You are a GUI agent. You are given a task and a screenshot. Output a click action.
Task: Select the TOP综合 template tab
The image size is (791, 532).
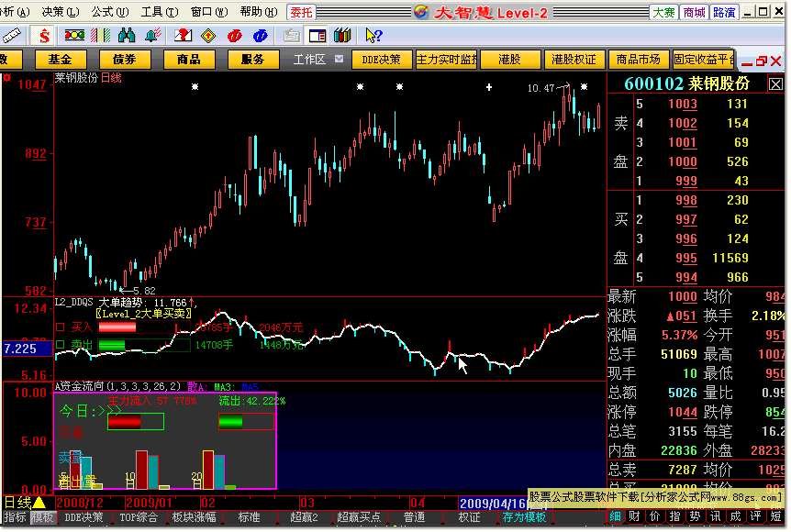pyautogui.click(x=139, y=517)
